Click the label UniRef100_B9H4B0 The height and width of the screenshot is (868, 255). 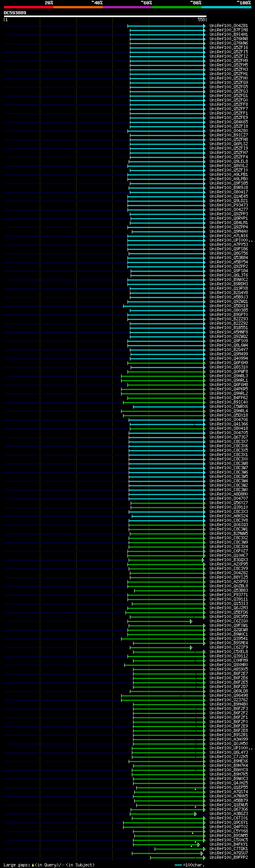229,704
